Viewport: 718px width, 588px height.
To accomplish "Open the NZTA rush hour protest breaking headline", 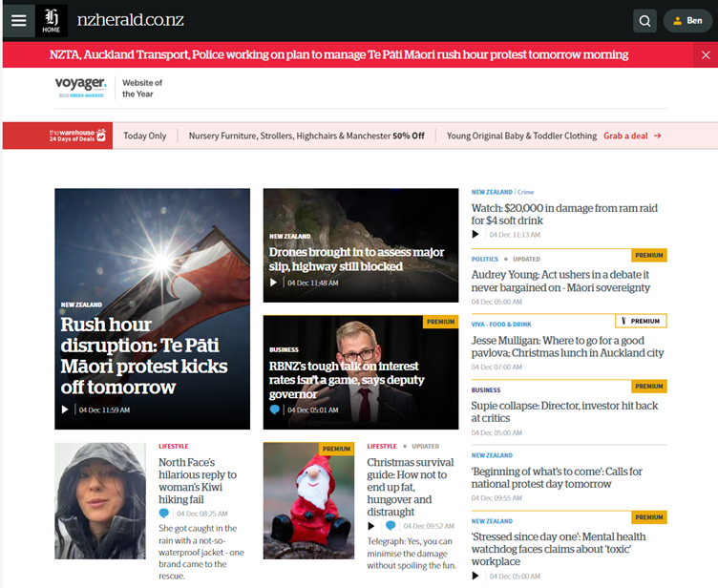I will coord(339,55).
